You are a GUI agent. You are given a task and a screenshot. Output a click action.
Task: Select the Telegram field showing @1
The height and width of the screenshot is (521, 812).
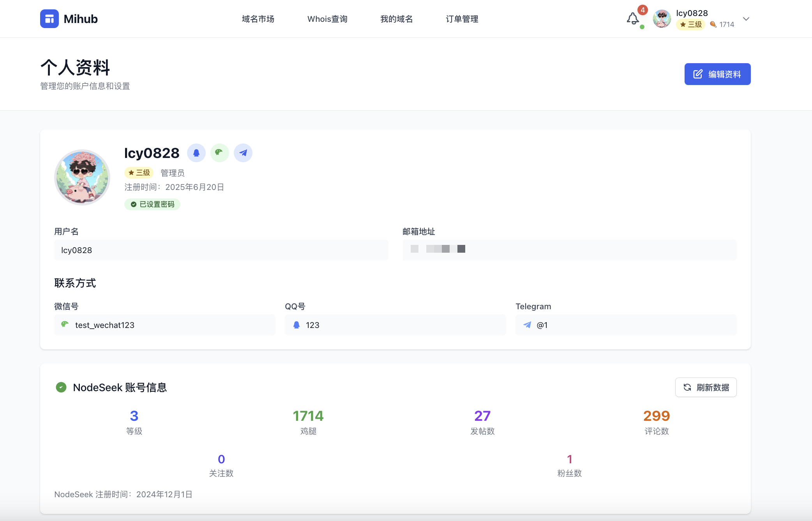click(x=626, y=325)
